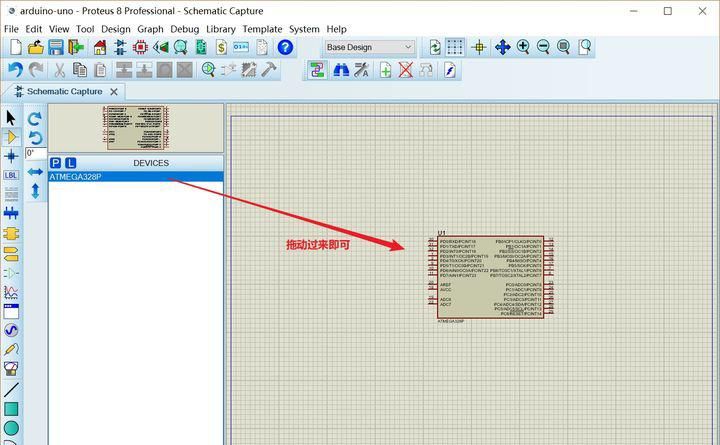The image size is (720, 445).
Task: Open the Design menu
Action: [116, 29]
